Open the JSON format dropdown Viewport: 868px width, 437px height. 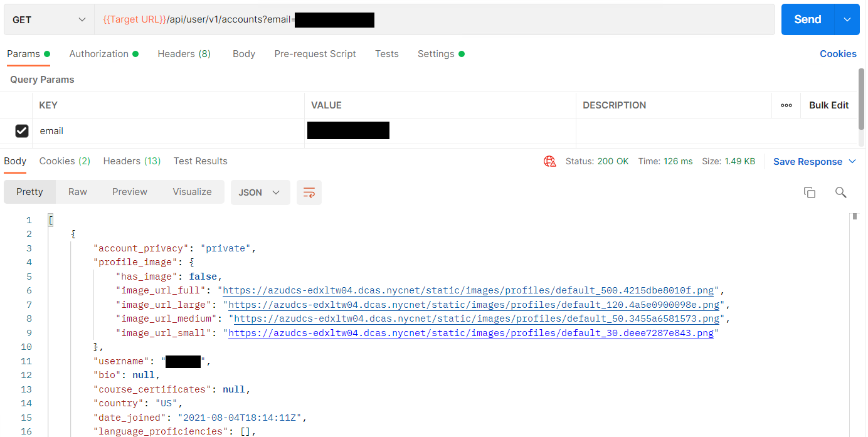[260, 192]
